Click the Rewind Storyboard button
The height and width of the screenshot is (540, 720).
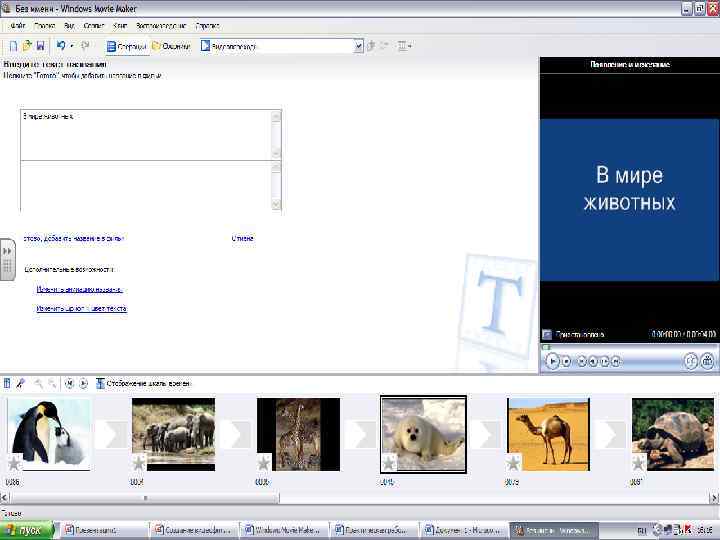69,383
